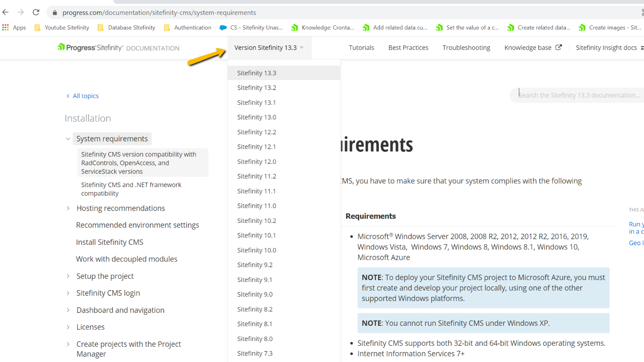
Task: Reload the page with the refresh icon
Action: 36,12
